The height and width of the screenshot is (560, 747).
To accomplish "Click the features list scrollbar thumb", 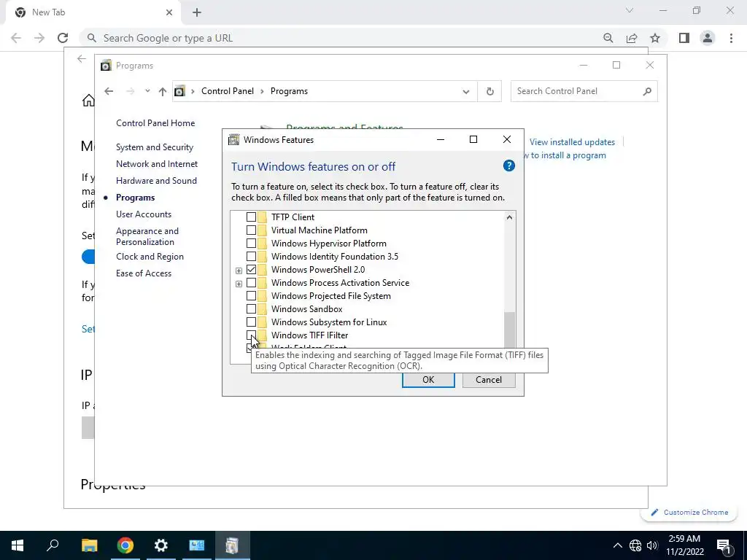I will tap(509, 330).
